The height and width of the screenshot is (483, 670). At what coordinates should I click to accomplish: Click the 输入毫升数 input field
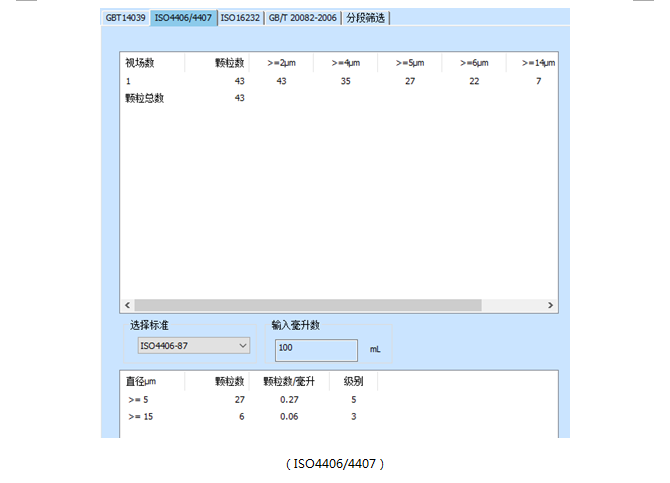(316, 349)
